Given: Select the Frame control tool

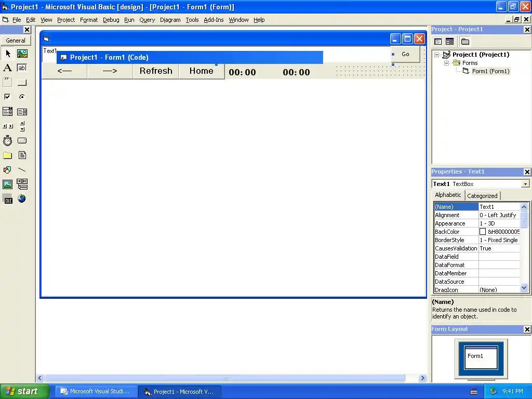Looking at the screenshot, I should pos(7,83).
